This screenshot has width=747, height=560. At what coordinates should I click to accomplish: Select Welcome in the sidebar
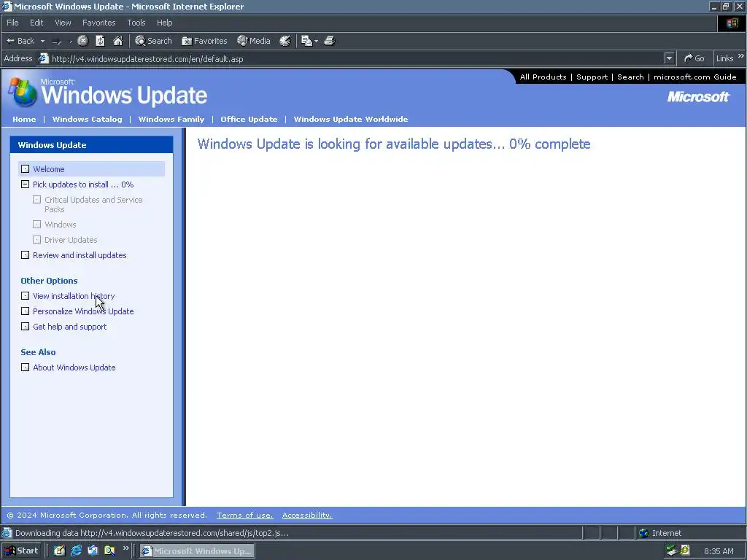tap(49, 169)
